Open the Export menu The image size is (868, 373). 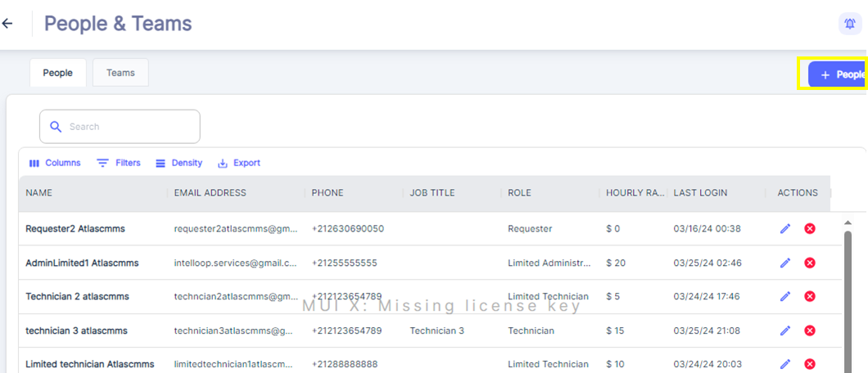tap(239, 163)
